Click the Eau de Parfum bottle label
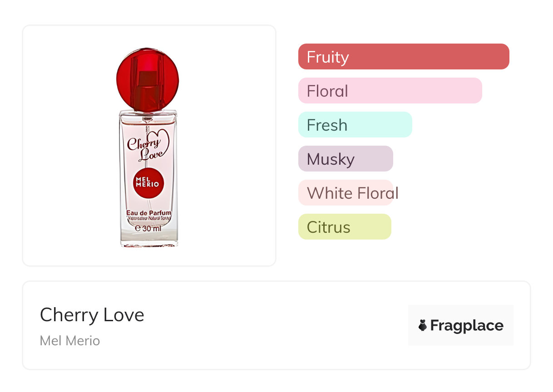Screen dimensions: 553x392 [x=148, y=213]
